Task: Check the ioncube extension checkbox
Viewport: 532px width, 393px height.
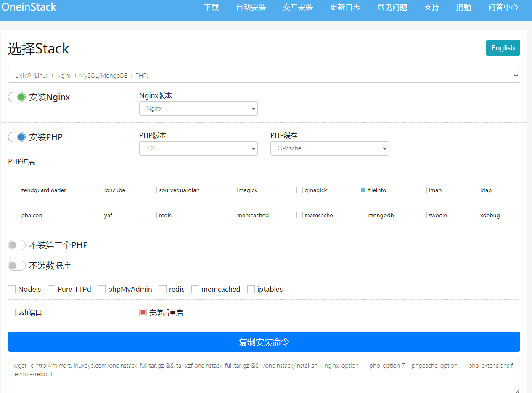Action: click(x=99, y=190)
